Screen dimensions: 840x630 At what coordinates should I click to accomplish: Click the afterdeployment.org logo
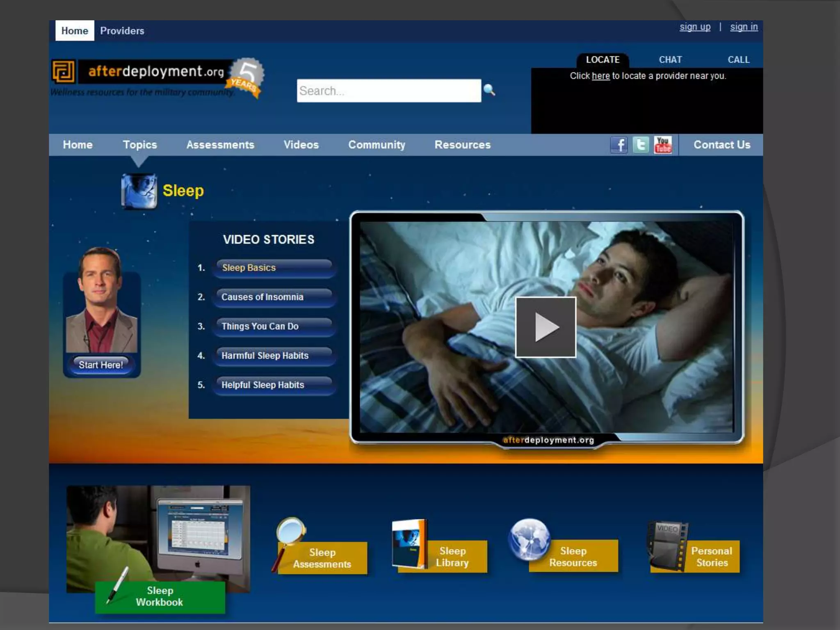pos(156,72)
